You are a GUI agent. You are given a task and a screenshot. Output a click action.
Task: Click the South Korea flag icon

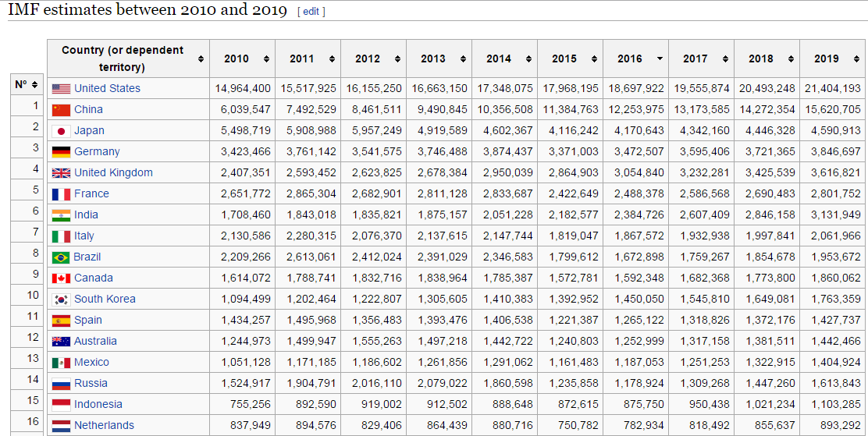click(x=61, y=300)
